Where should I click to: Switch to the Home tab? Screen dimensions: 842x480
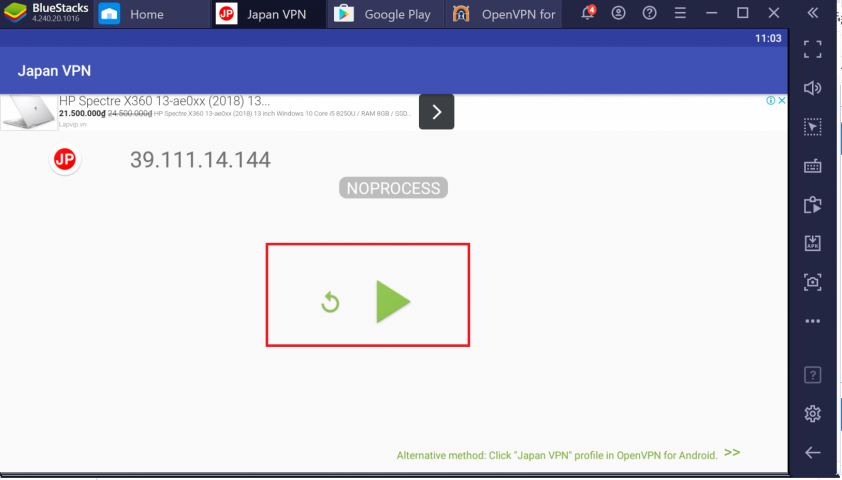tap(152, 14)
